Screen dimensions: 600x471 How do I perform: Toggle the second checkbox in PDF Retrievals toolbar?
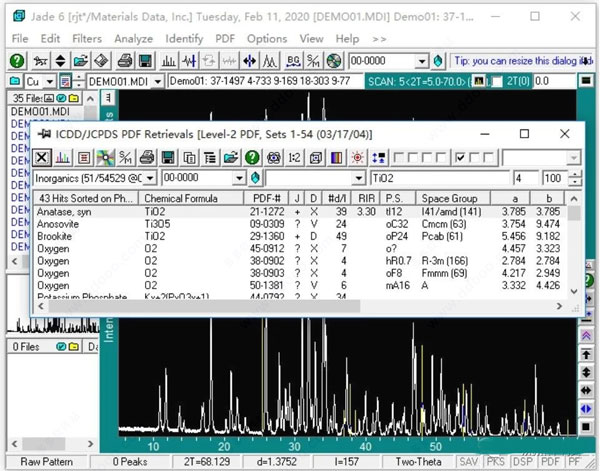click(x=412, y=157)
